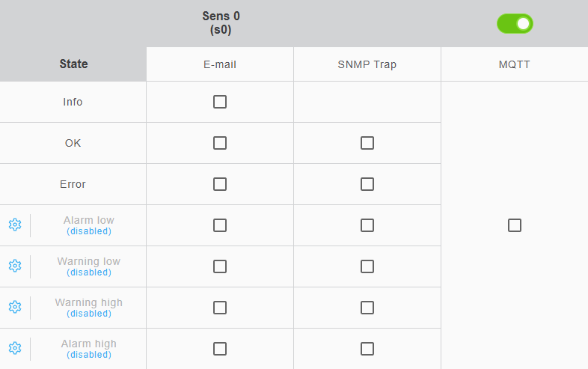Screen dimensions: 588x369
Task: Click the SNMP Trap column header
Action: pos(367,64)
